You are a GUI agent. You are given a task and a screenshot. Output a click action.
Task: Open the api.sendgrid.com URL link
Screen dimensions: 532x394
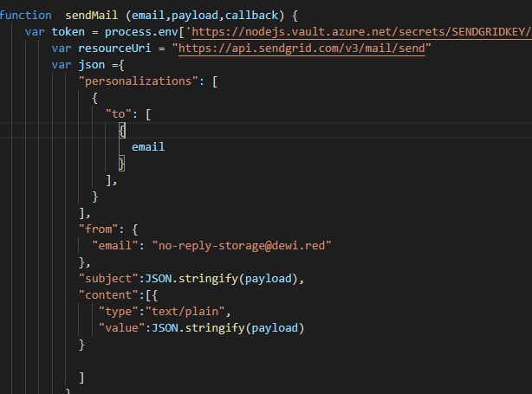[x=302, y=48]
